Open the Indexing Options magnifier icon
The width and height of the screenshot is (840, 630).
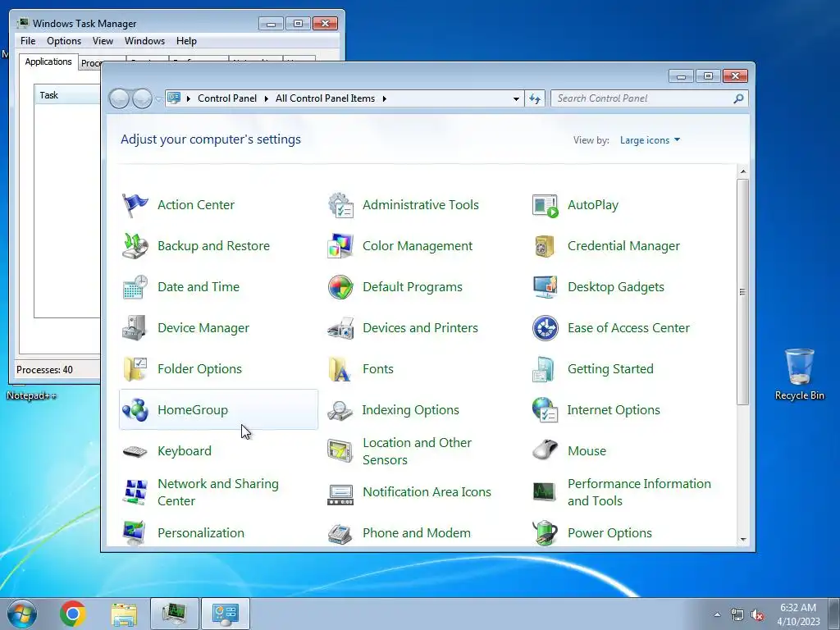click(340, 410)
